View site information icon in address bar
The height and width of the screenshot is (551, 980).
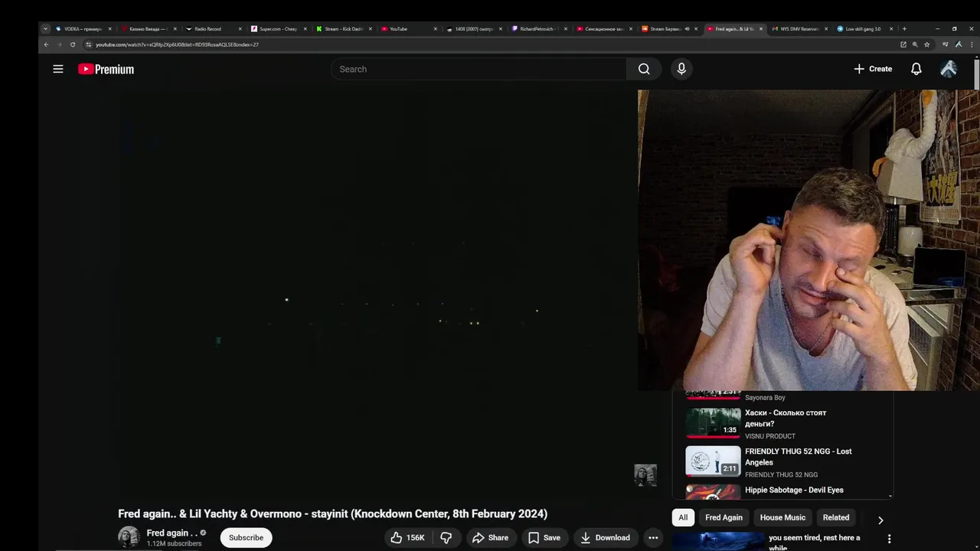pyautogui.click(x=89, y=44)
